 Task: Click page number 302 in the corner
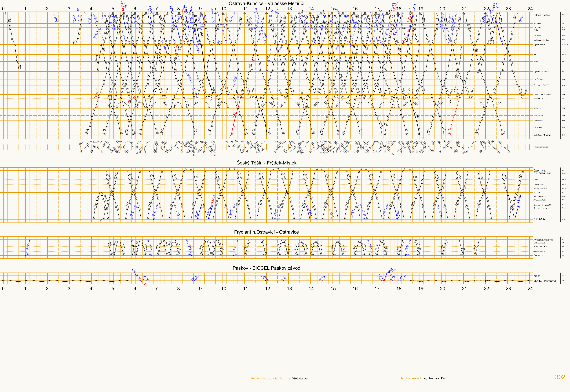(560, 377)
